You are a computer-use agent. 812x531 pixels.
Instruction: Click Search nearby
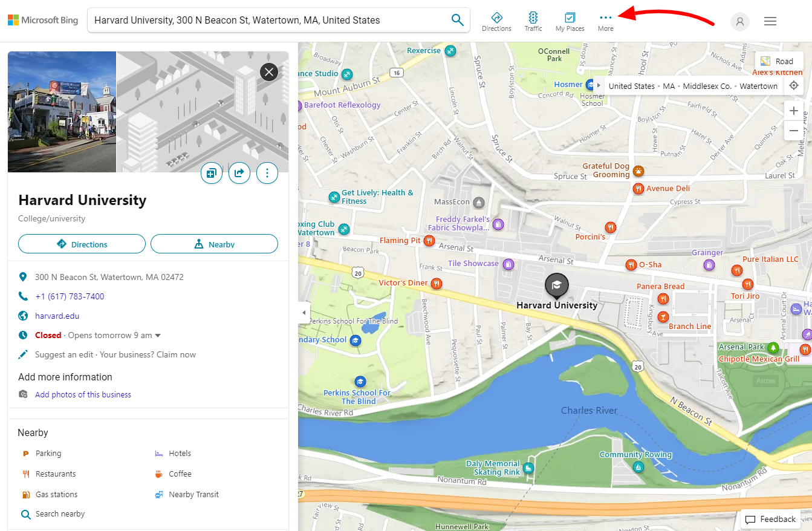coord(60,513)
